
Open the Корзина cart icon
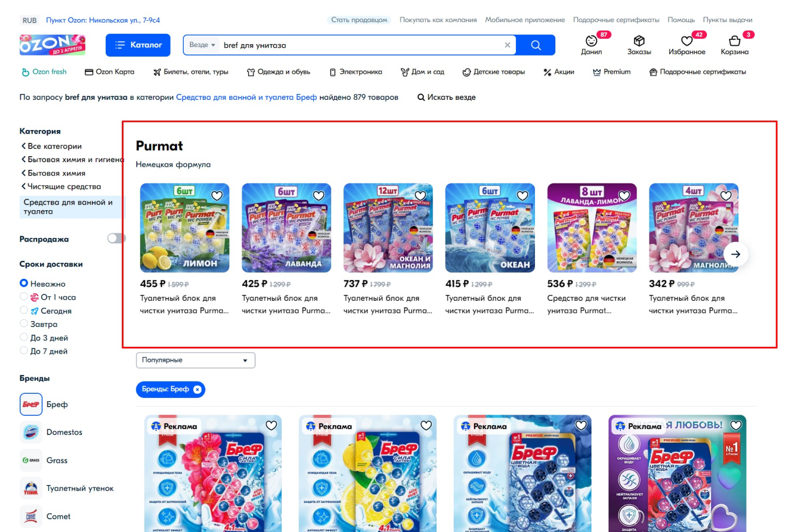(x=734, y=41)
